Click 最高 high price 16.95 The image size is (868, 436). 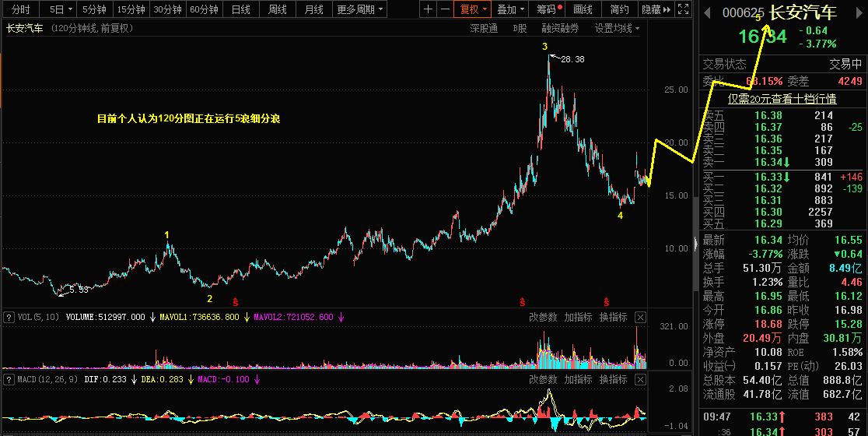tap(768, 296)
